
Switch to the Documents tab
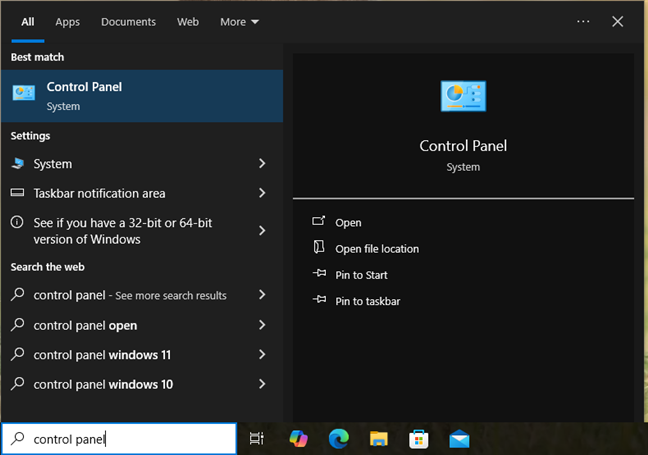(128, 22)
